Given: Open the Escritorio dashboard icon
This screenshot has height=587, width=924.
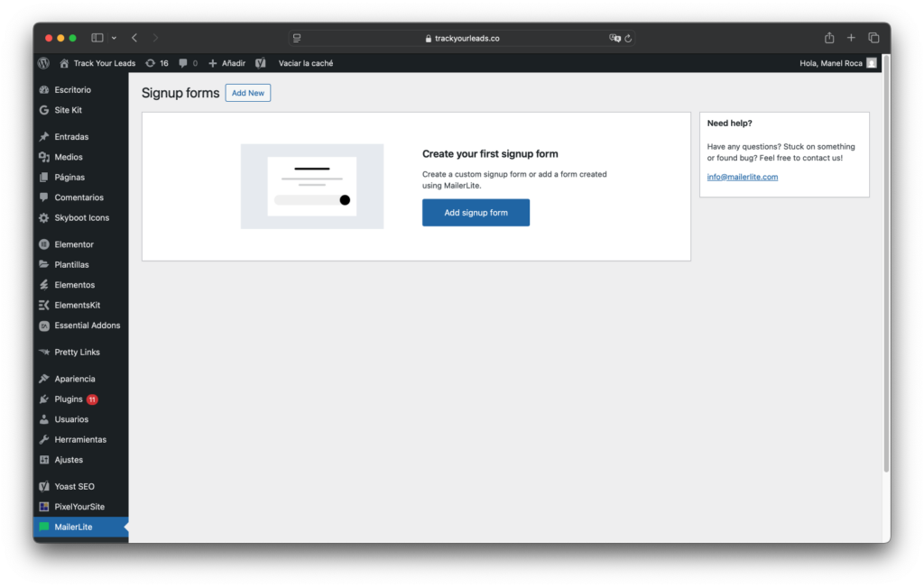Looking at the screenshot, I should [x=44, y=89].
